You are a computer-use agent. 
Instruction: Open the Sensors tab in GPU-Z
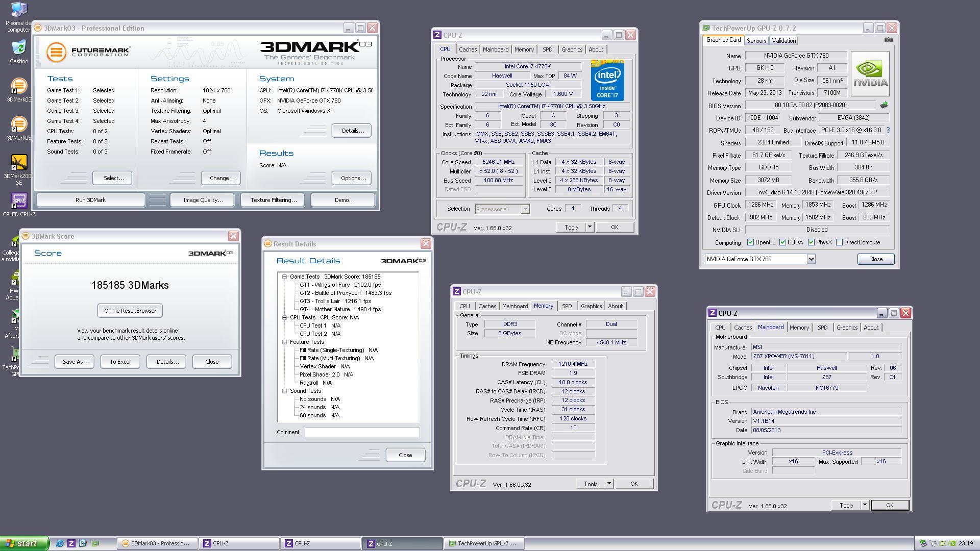pos(756,41)
